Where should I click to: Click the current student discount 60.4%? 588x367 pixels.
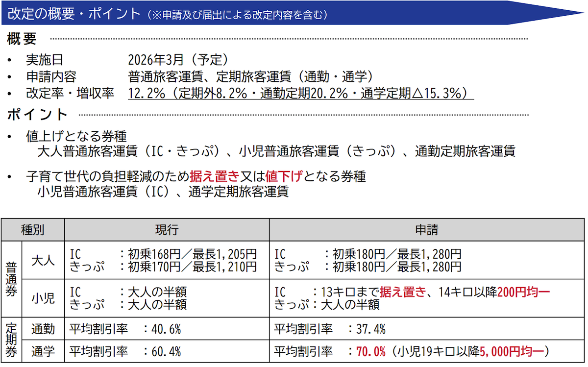click(x=166, y=352)
